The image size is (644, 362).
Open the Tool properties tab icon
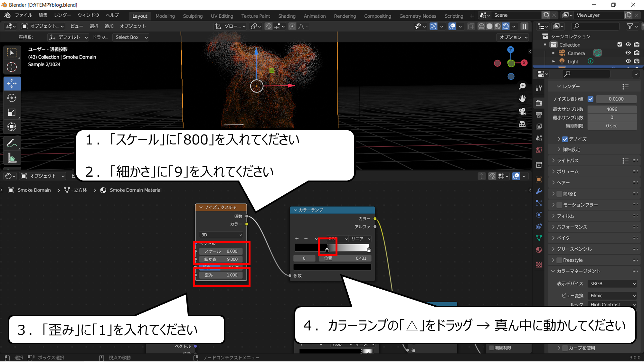tap(539, 88)
